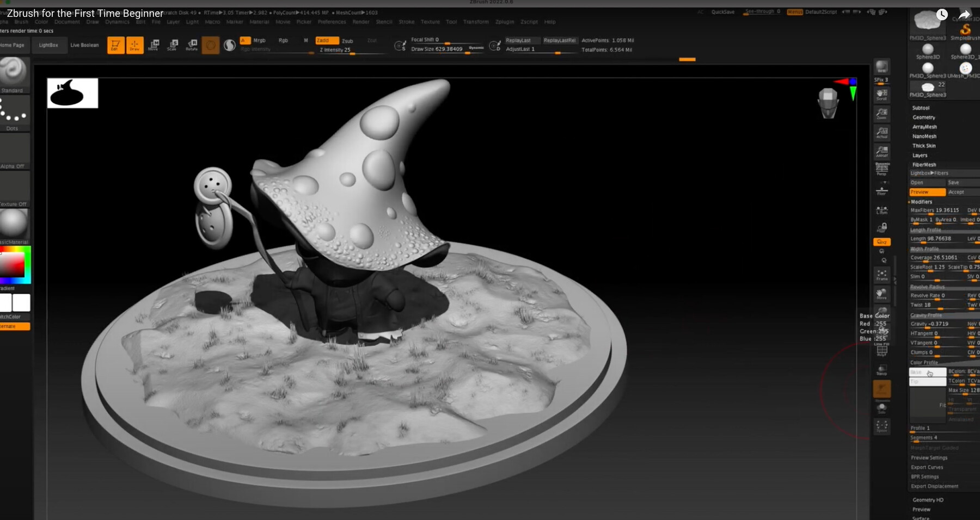Toggle the Rgb channel button

tap(283, 40)
